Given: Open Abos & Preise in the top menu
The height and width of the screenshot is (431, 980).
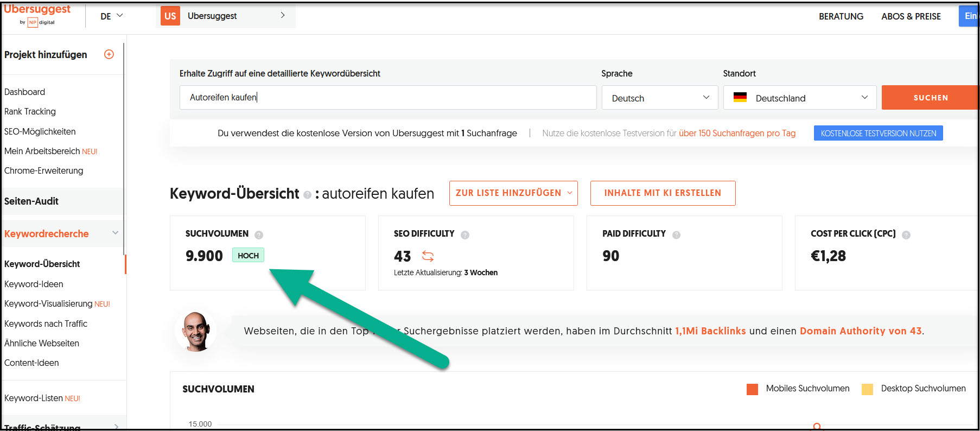Looking at the screenshot, I should (911, 16).
